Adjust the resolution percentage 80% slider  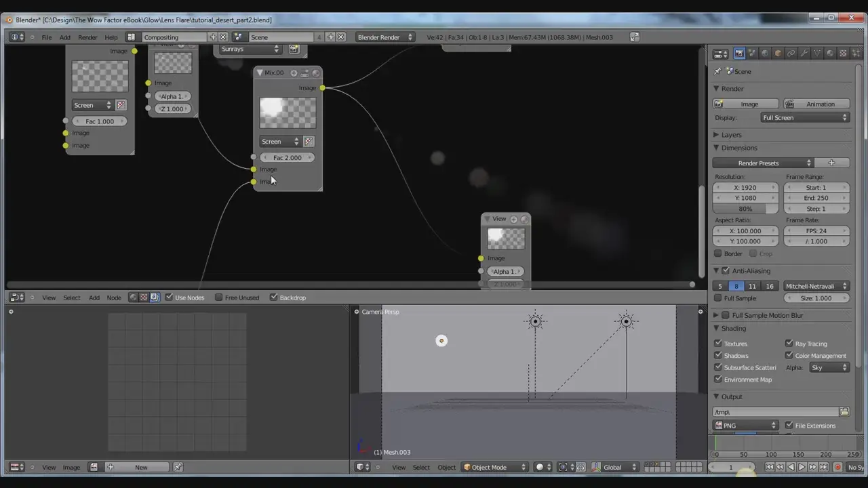coord(745,209)
